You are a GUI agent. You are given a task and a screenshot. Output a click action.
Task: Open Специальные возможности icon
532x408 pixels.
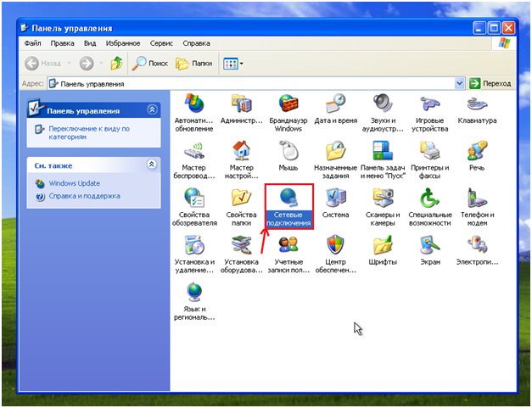[430, 207]
